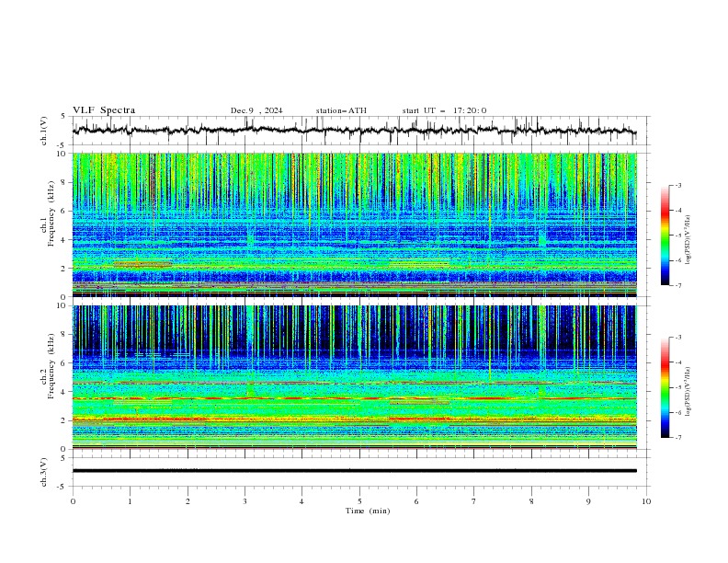The image size is (728, 563).
Task: Click the '4' kHz tick on ch.2 spectrogram
Action: click(65, 392)
